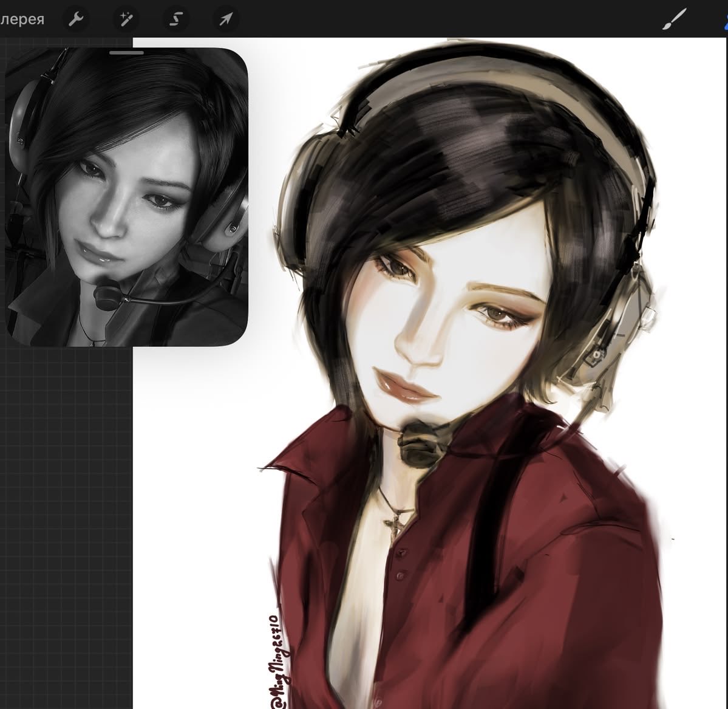Open the Adjustments magic wand menu
The image size is (728, 709).
pyautogui.click(x=126, y=19)
